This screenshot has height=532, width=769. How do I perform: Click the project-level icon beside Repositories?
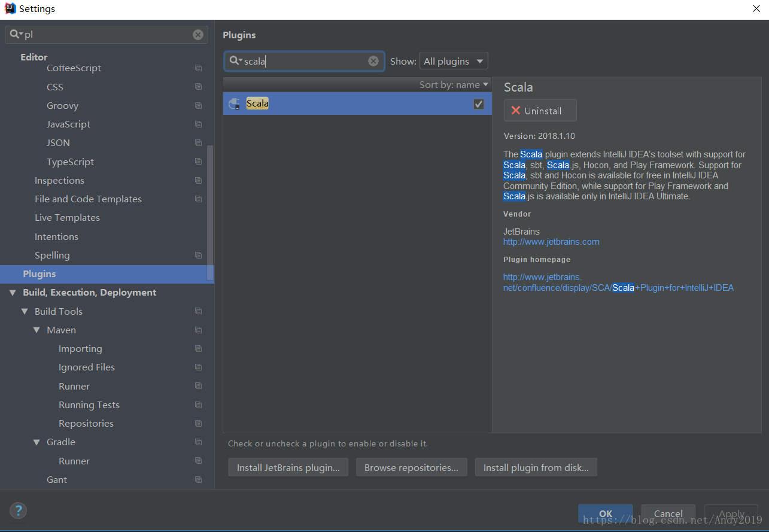pyautogui.click(x=199, y=424)
